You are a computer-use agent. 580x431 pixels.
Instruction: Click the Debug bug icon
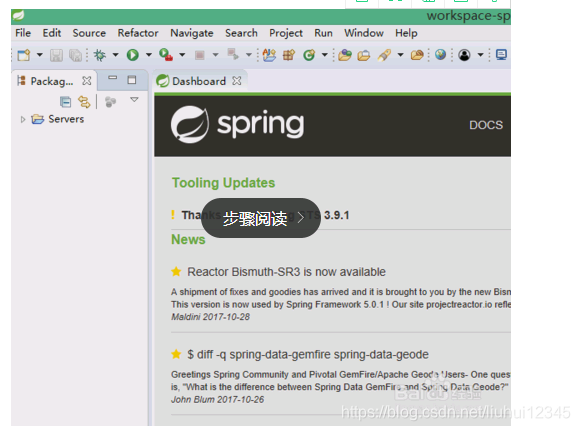(x=100, y=55)
